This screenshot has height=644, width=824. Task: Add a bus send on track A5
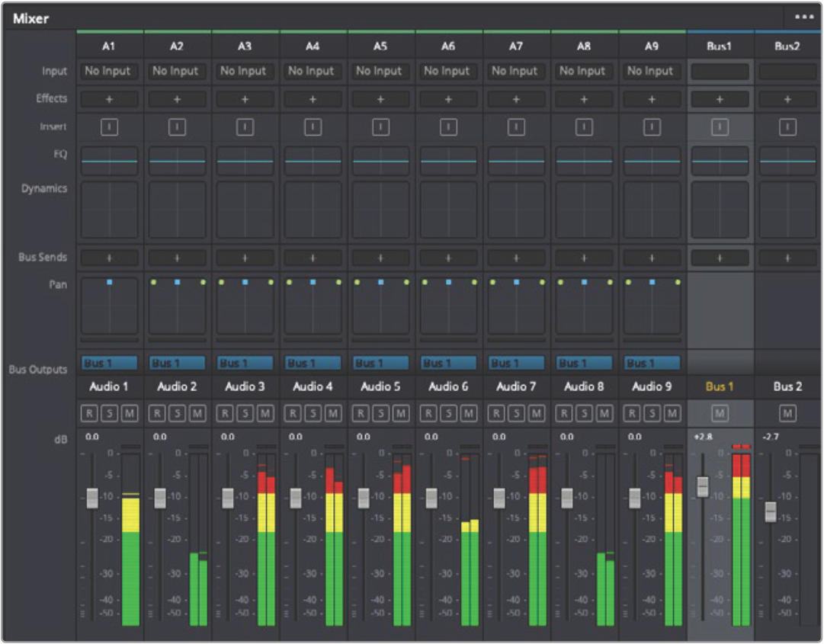coord(380,258)
